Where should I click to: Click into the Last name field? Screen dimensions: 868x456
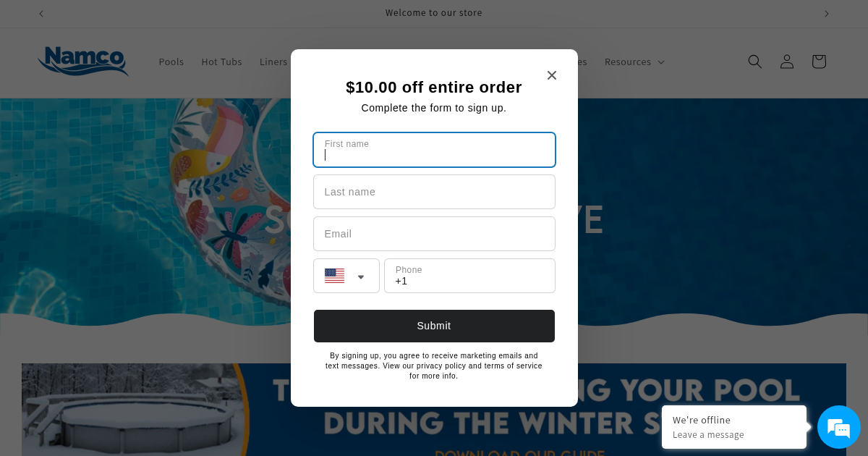[434, 192]
